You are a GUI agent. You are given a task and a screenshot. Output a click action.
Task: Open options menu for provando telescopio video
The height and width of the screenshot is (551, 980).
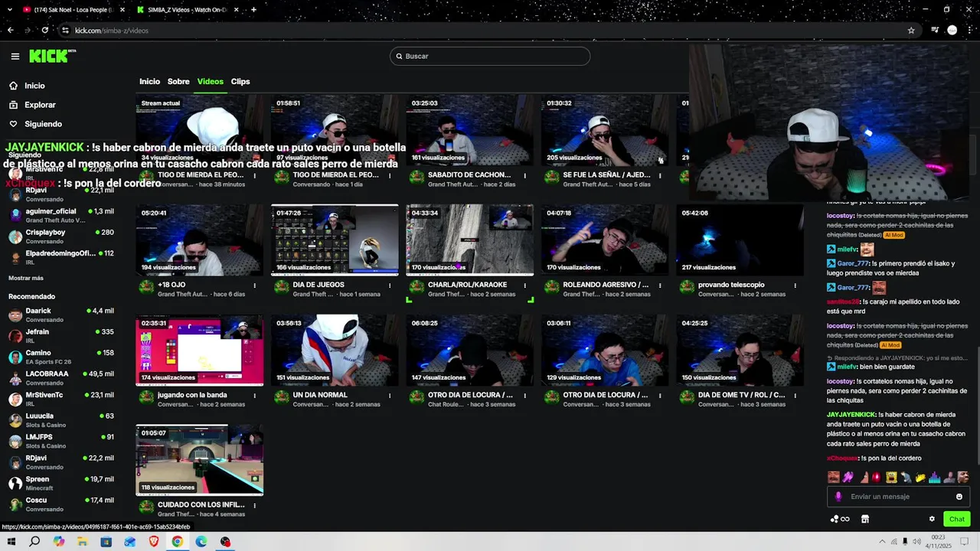click(795, 285)
